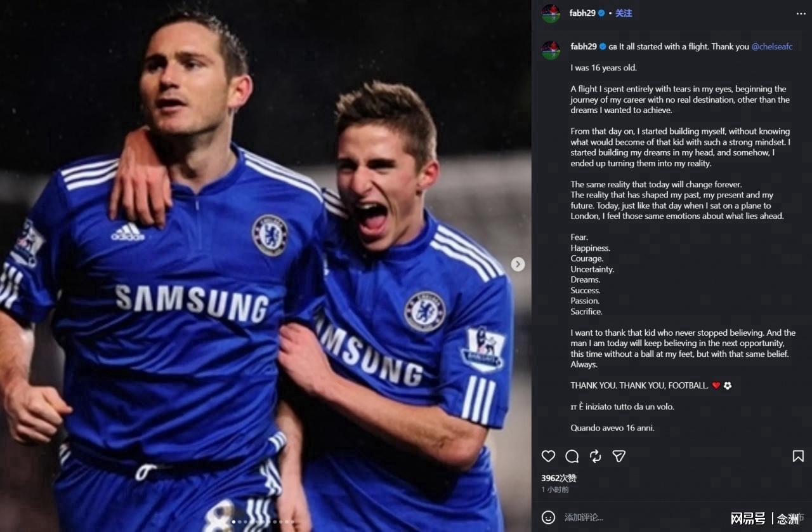
Task: Open the fabh29 username in header
Action: [582, 13]
